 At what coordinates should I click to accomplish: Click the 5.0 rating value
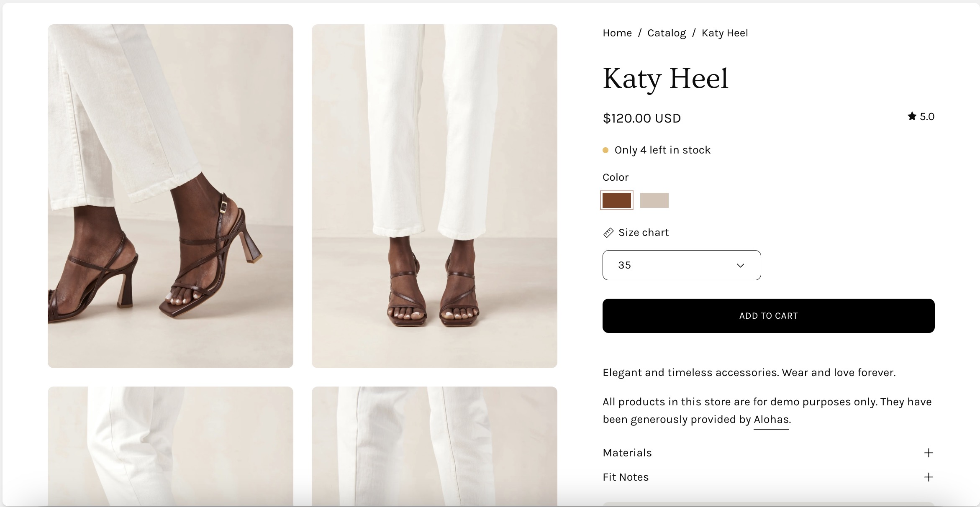[x=927, y=117]
